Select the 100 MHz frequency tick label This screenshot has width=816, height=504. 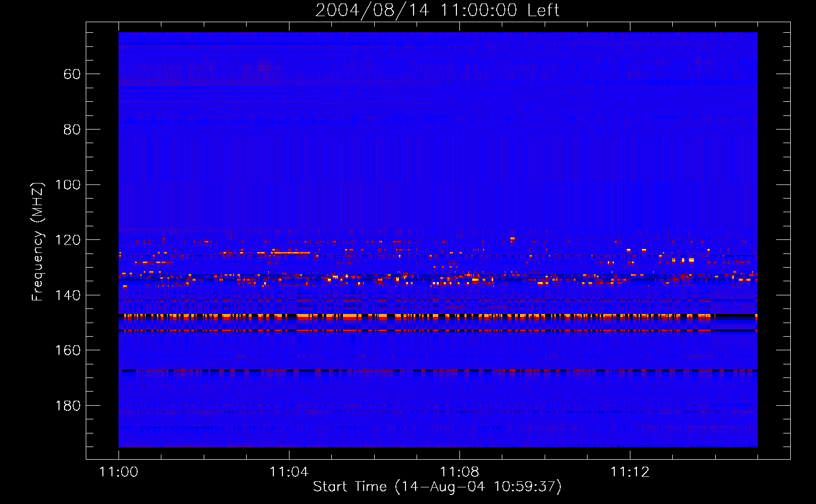(68, 184)
